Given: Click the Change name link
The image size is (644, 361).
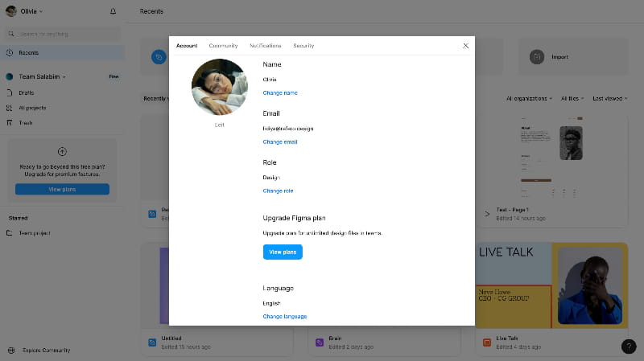Looking at the screenshot, I should 280,92.
